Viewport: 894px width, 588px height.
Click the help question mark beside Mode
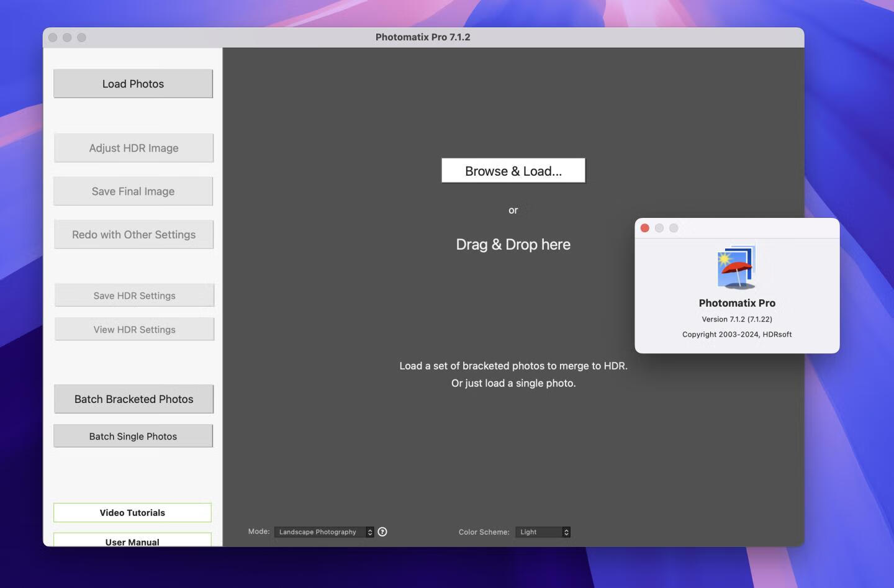tap(382, 531)
